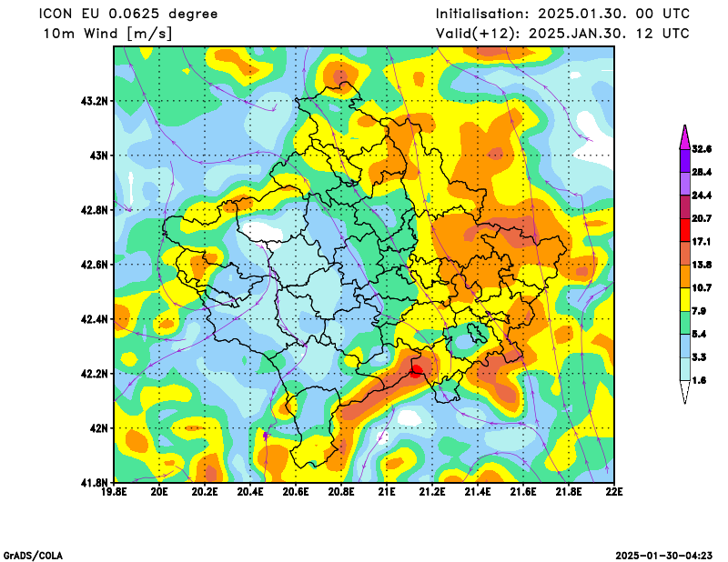Pick the purple legend band below 32.6
Image resolution: width=728 pixels, height=562 pixels.
click(685, 161)
